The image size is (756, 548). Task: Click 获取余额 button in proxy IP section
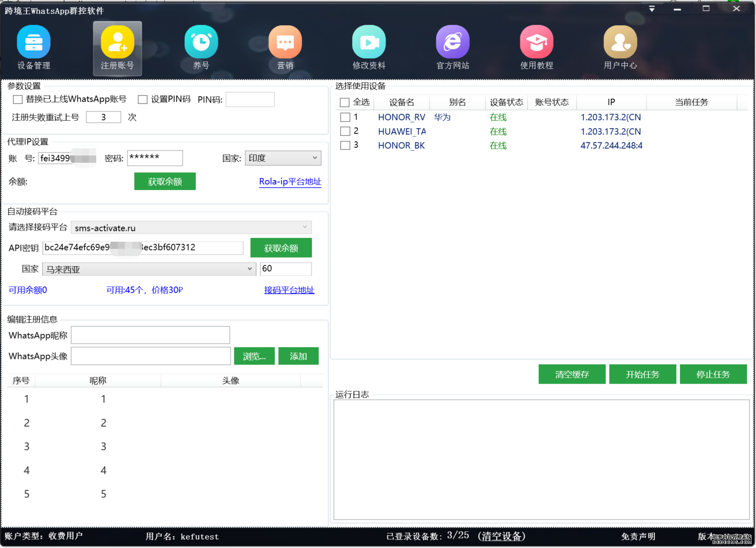(165, 181)
